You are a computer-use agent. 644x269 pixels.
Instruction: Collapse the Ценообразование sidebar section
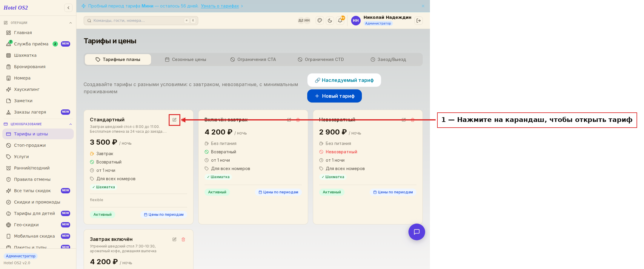(x=70, y=124)
